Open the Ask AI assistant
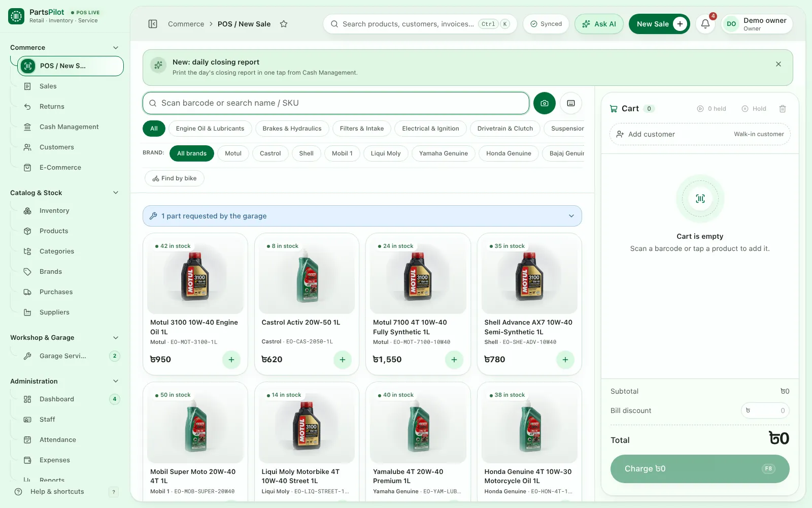This screenshot has height=508, width=812. (599, 24)
